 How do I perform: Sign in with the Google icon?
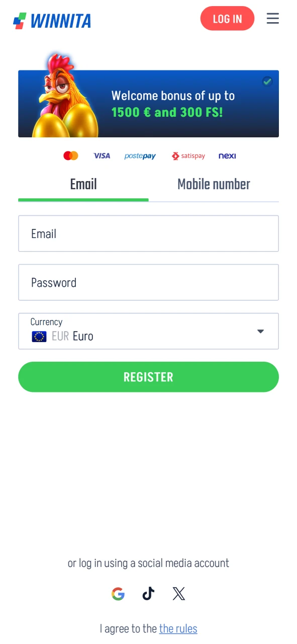click(118, 594)
